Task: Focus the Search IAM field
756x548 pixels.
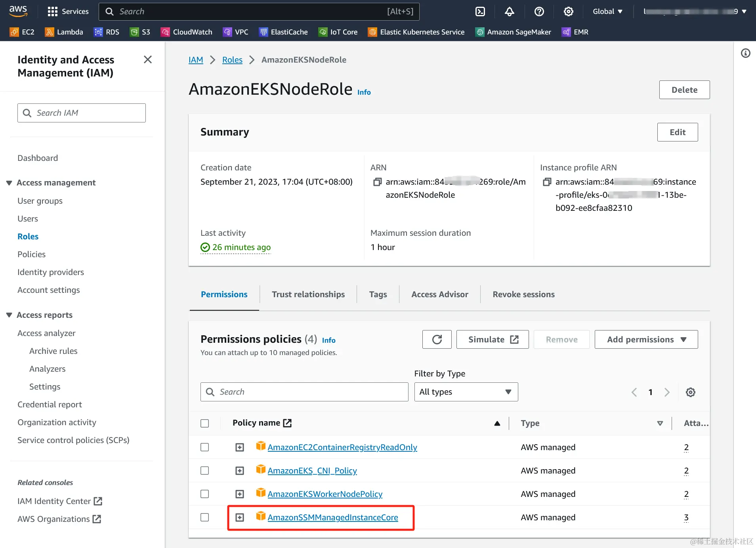Action: coord(82,113)
